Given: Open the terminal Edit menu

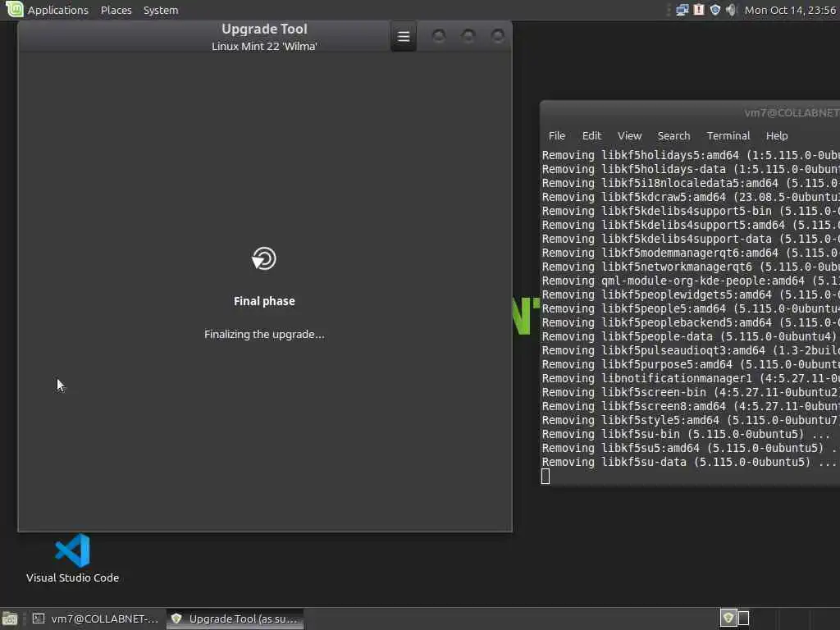Looking at the screenshot, I should 591,135.
